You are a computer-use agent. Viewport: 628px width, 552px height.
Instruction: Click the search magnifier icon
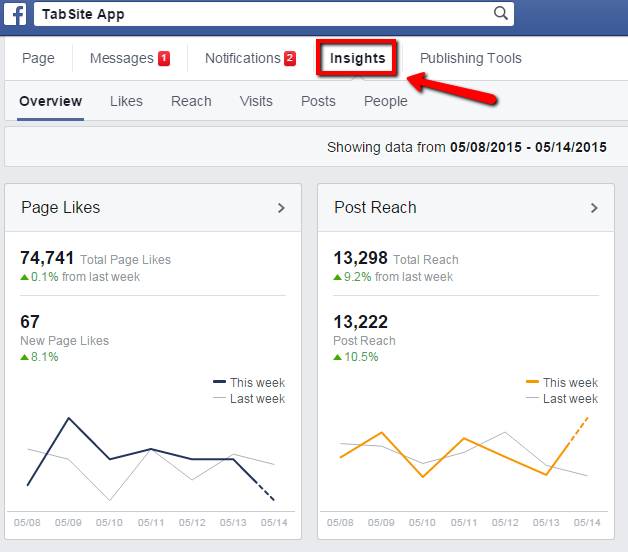pos(501,14)
